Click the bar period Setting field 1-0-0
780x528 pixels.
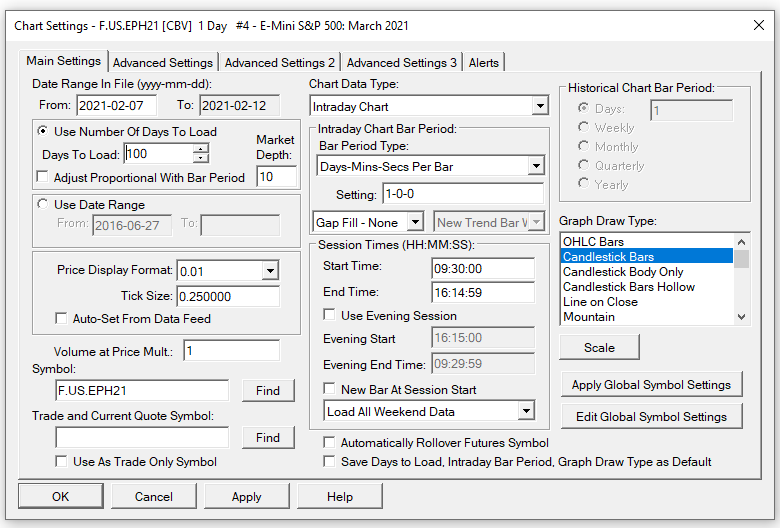point(463,194)
